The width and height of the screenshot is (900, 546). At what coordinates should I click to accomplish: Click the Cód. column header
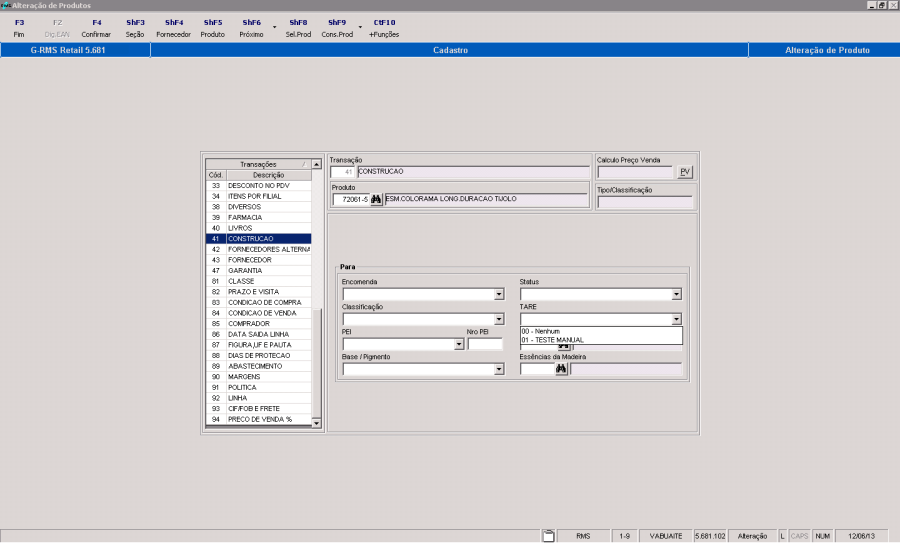click(x=216, y=175)
